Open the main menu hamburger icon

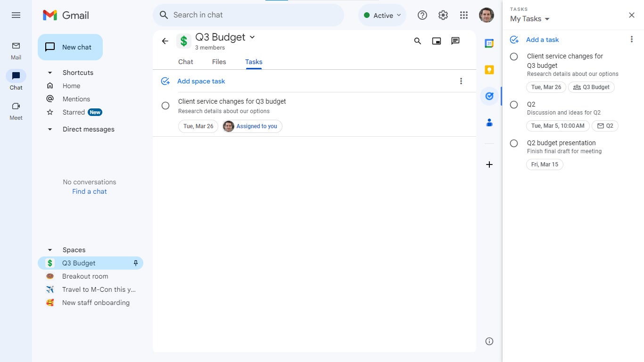pyautogui.click(x=16, y=15)
